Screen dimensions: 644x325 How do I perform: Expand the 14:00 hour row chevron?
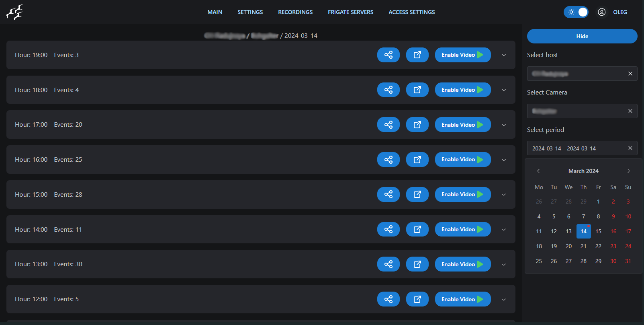click(x=503, y=230)
